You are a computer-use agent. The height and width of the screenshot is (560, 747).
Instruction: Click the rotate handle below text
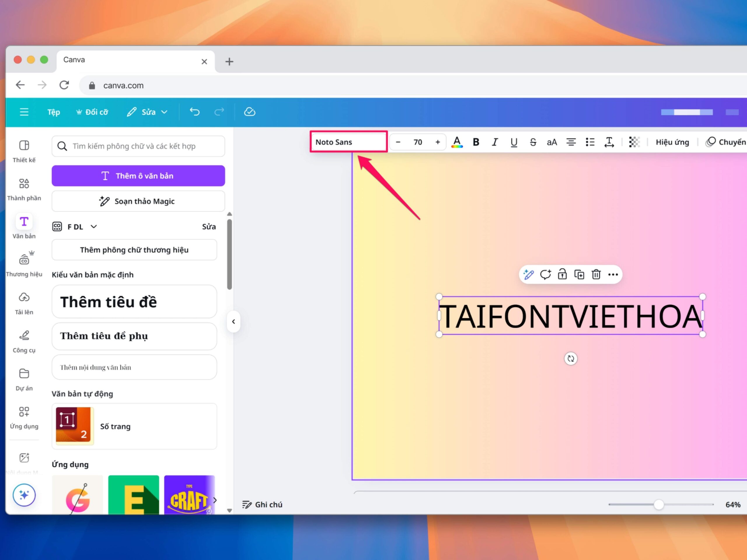[x=571, y=358]
